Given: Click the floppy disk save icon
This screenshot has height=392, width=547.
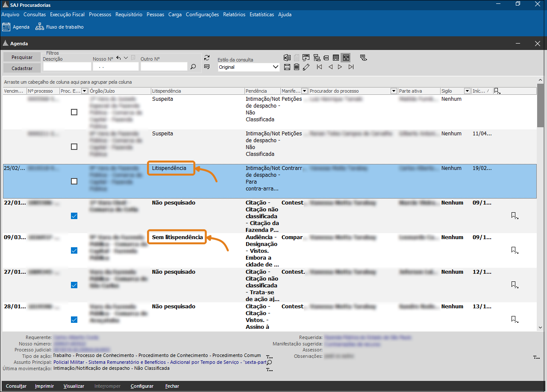Looking at the screenshot, I should point(287,67).
